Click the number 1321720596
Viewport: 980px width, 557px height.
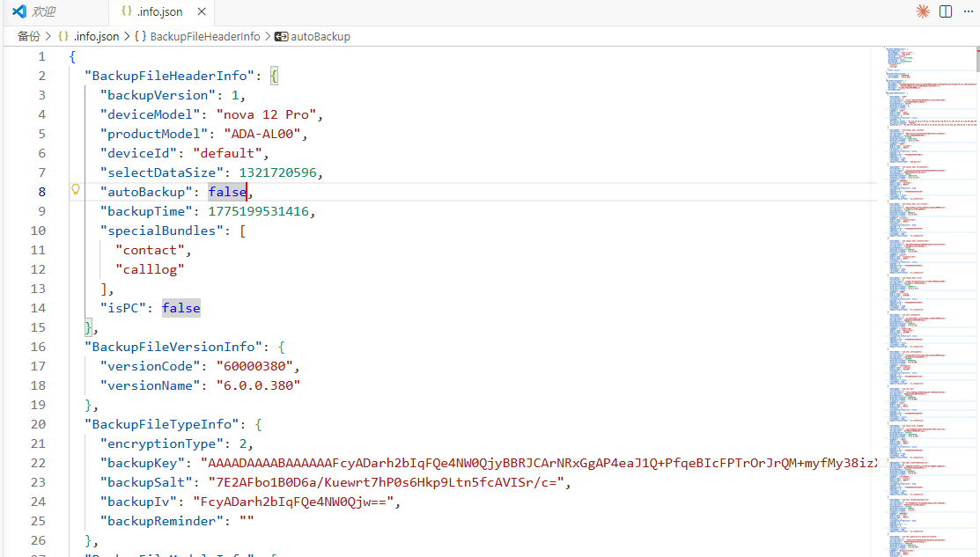278,172
